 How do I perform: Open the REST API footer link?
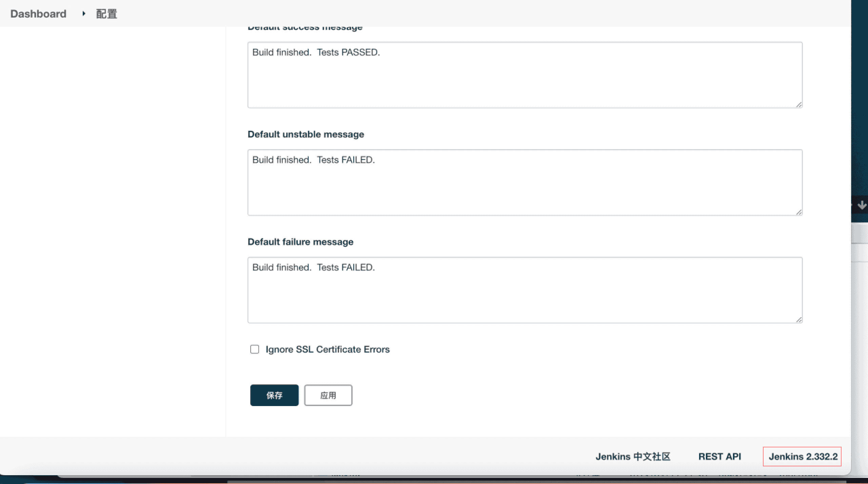point(719,457)
